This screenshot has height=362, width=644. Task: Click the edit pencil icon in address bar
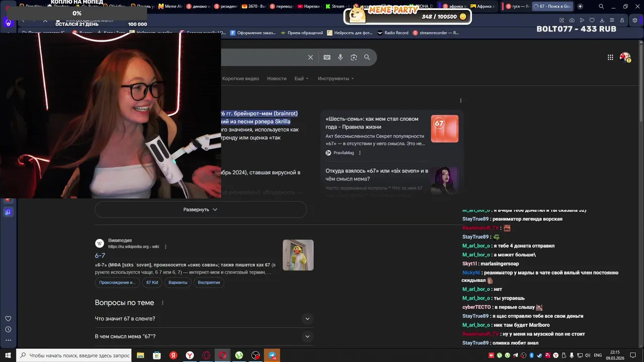[x=562, y=20]
